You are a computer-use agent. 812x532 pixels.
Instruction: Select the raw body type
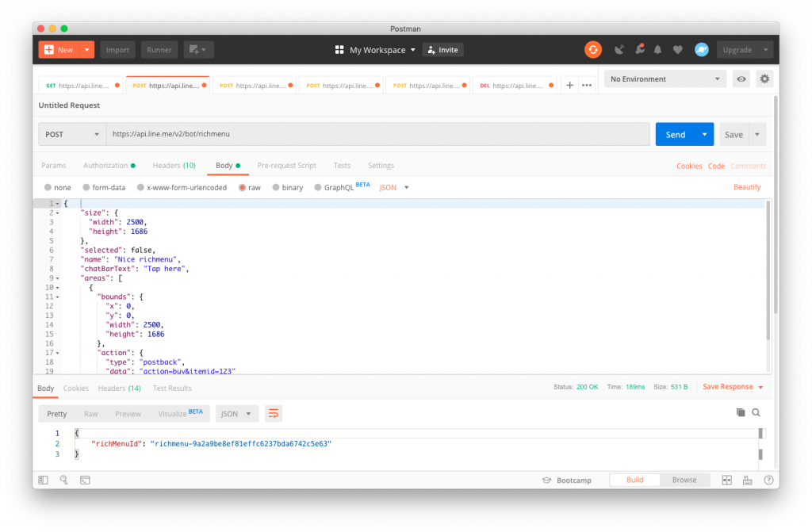point(242,188)
